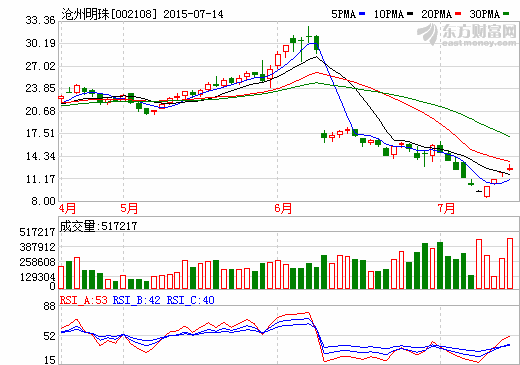Click the last red volume bar on the right
The width and height of the screenshot is (520, 365).
[510, 263]
